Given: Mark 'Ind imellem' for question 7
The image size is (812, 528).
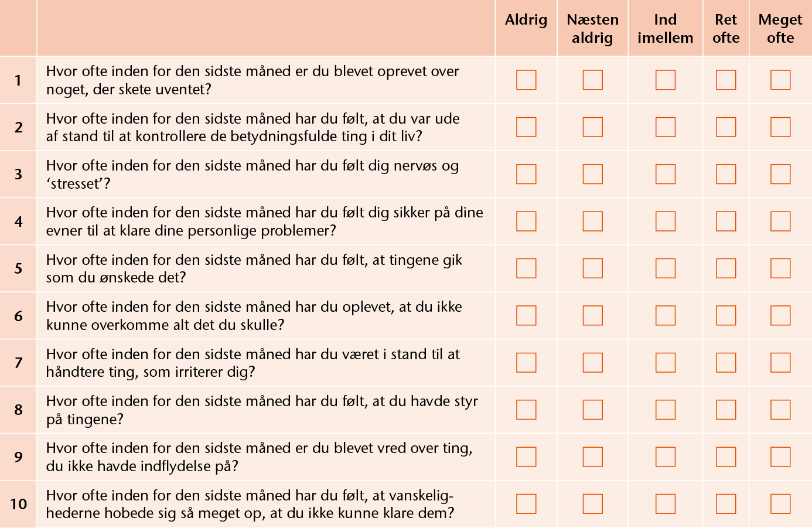Looking at the screenshot, I should point(666,363).
